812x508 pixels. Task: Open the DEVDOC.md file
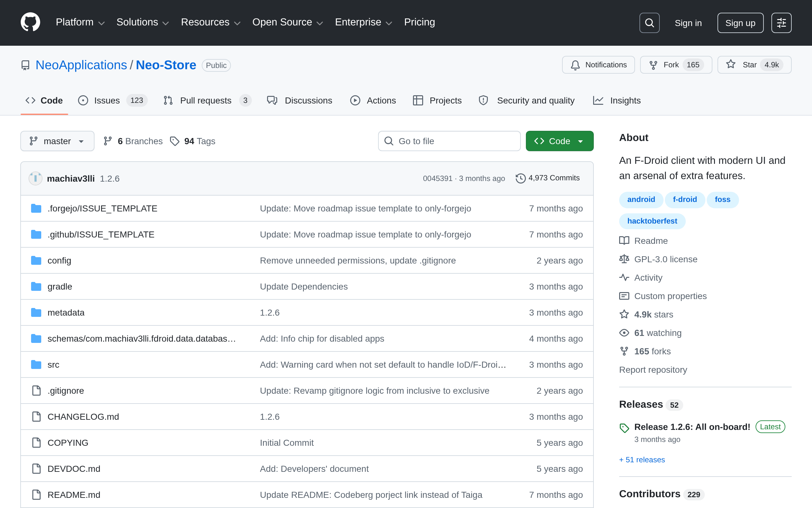(74, 469)
